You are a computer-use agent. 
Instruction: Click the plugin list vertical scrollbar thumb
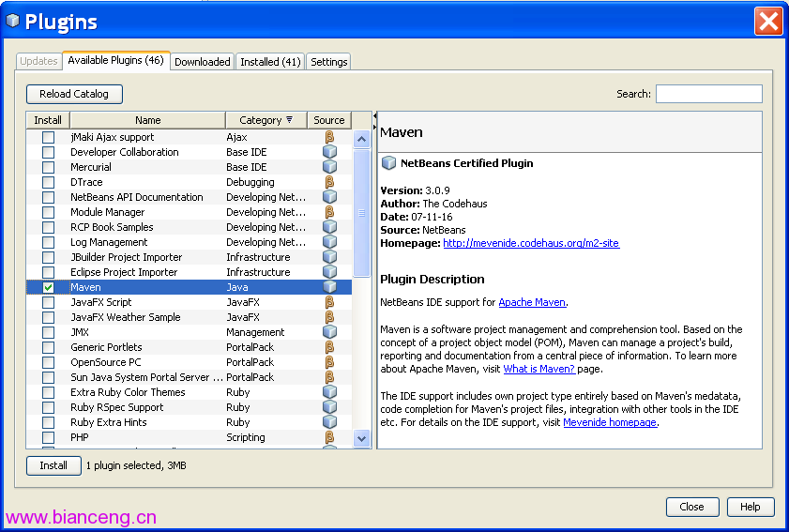pyautogui.click(x=361, y=212)
